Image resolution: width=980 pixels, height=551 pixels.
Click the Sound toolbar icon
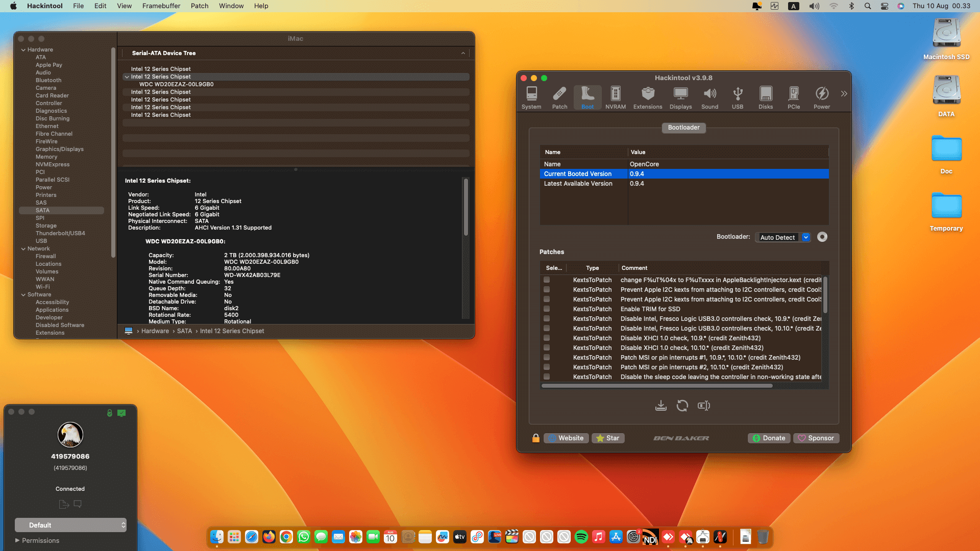click(x=709, y=97)
